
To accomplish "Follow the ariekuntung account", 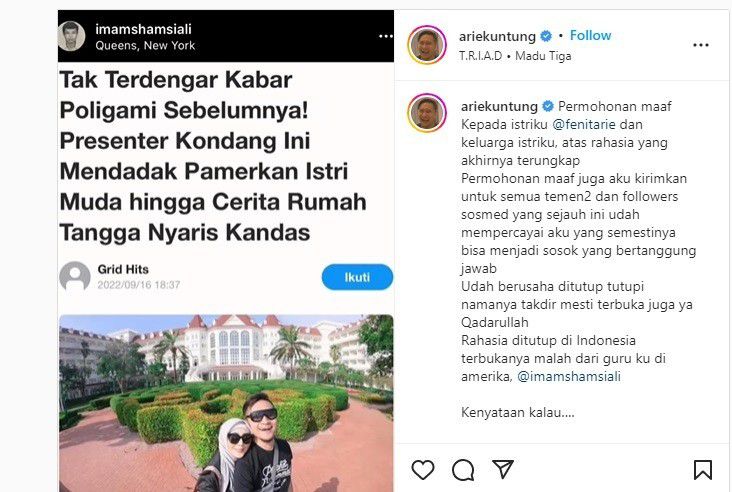I will [x=590, y=35].
